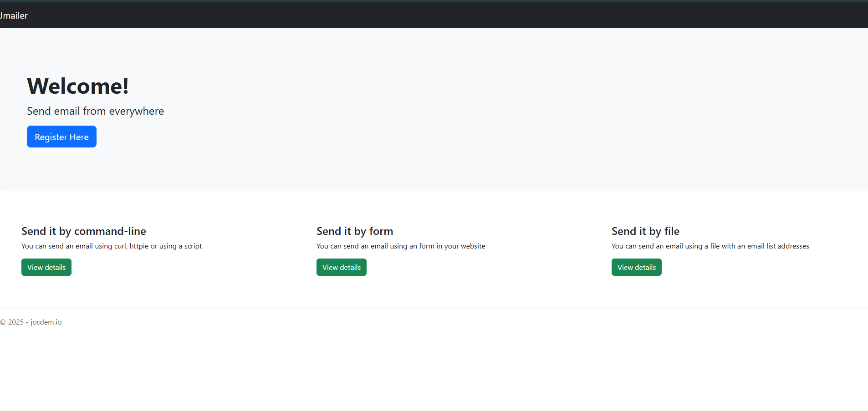Viewport: 868px width, 411px height.
Task: View details for command-line sending
Action: tap(46, 267)
